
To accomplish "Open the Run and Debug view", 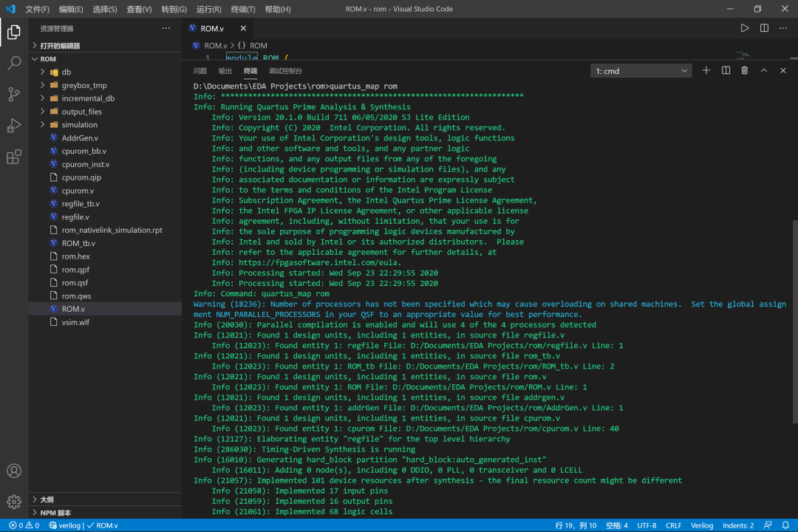I will (x=14, y=125).
